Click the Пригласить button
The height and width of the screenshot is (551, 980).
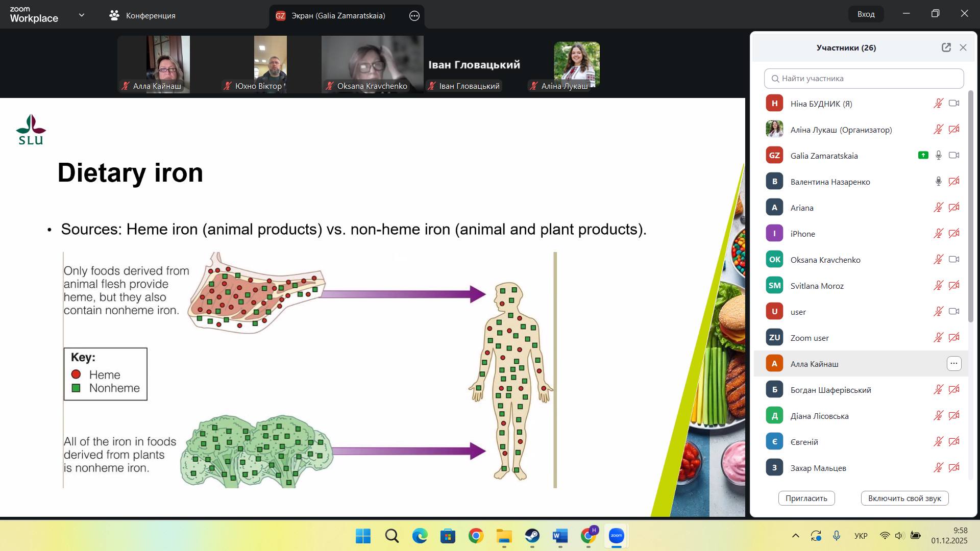point(806,498)
